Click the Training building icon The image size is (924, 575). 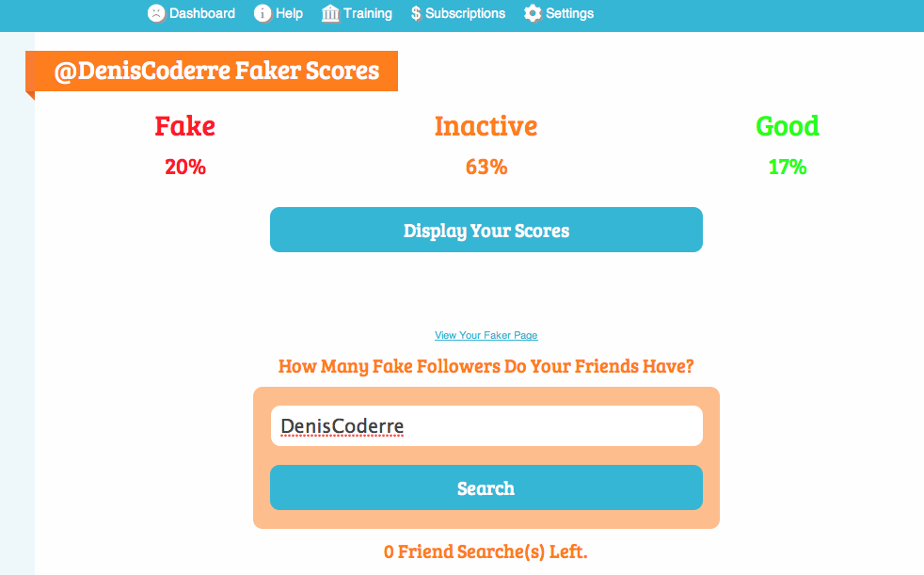point(330,13)
